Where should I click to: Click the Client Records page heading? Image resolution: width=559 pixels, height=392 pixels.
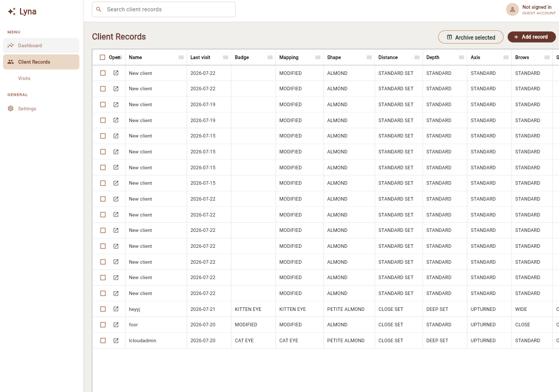(118, 37)
